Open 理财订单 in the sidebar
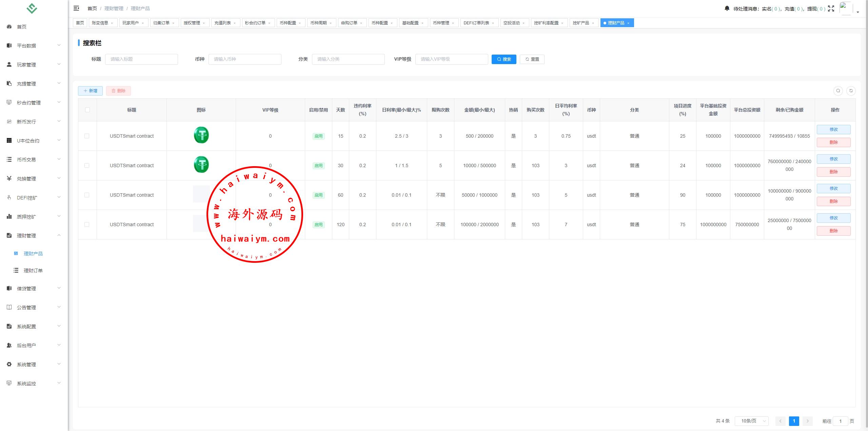Screen dimensions: 868x431 point(33,270)
